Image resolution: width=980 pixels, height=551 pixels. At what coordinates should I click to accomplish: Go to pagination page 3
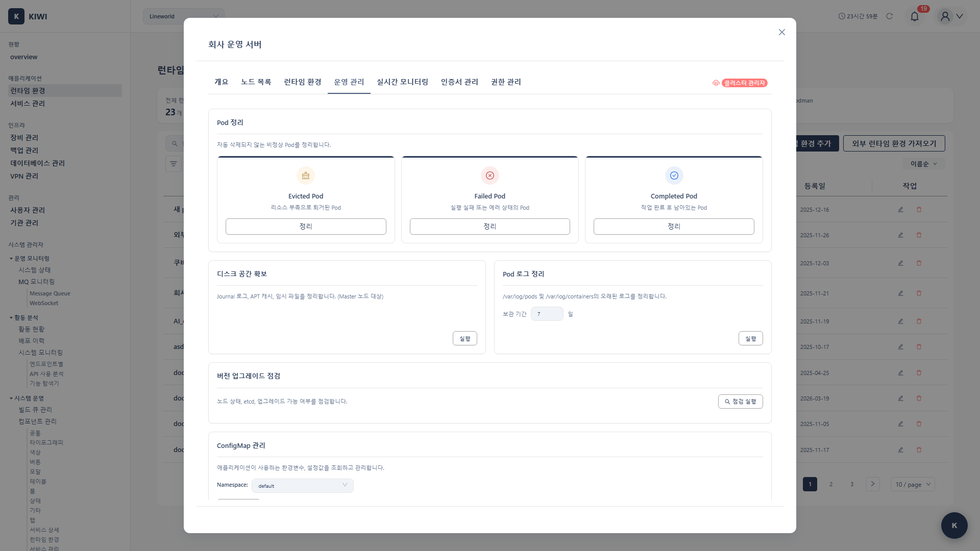pyautogui.click(x=852, y=484)
